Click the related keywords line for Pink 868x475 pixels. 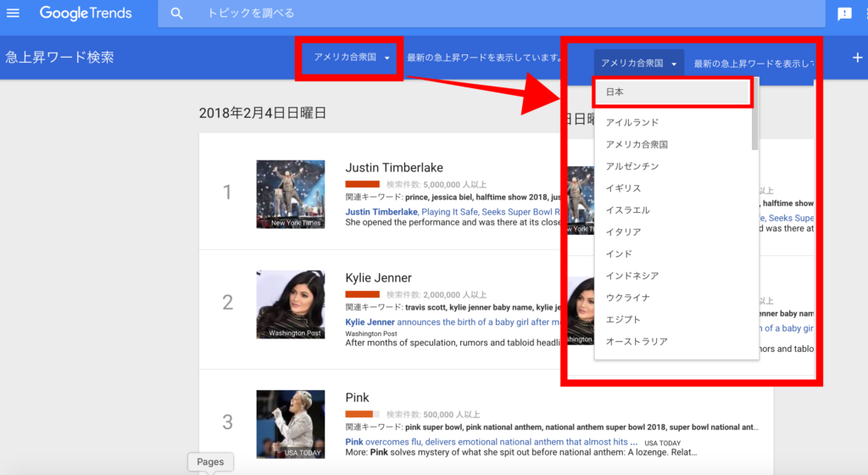coord(552,427)
